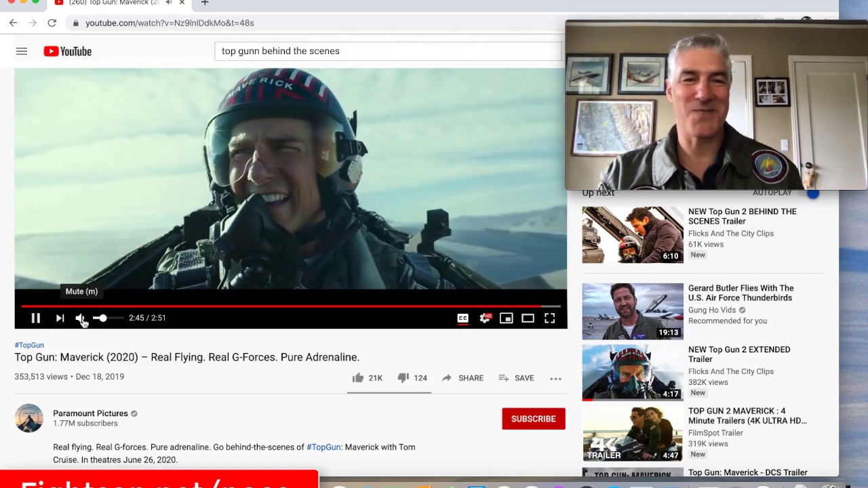Seek on the red progress bar

click(290, 306)
